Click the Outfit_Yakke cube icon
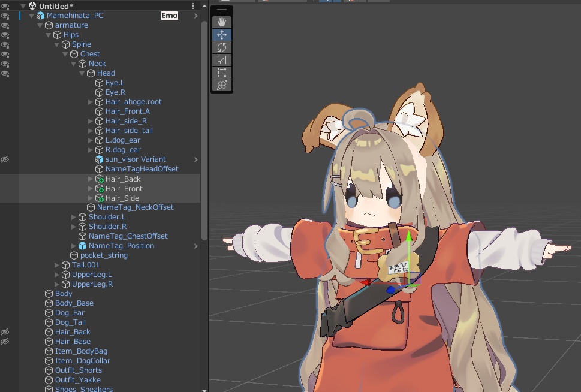Screen dimensions: 581x392 [x=49, y=380]
